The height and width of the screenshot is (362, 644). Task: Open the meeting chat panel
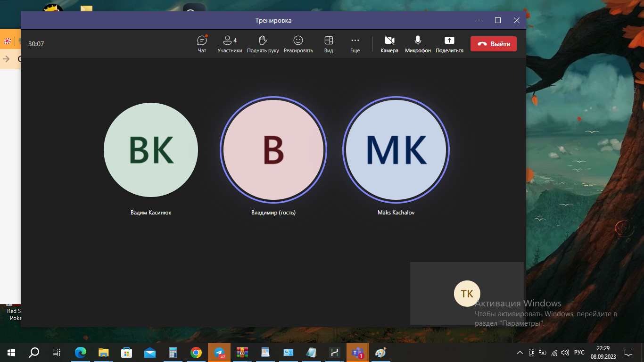[x=202, y=44]
